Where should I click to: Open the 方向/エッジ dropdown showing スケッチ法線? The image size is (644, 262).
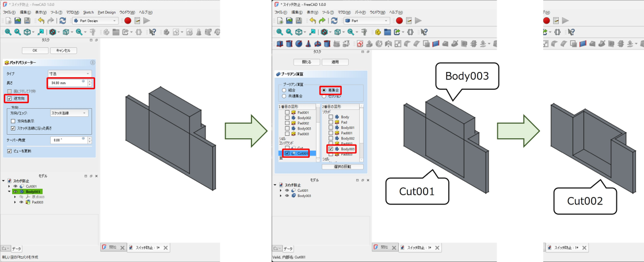click(70, 113)
